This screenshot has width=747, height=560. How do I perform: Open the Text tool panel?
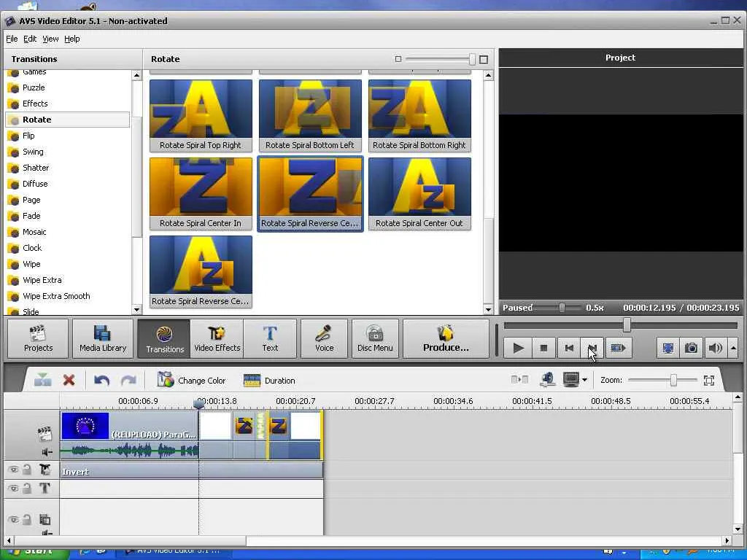[x=270, y=338]
